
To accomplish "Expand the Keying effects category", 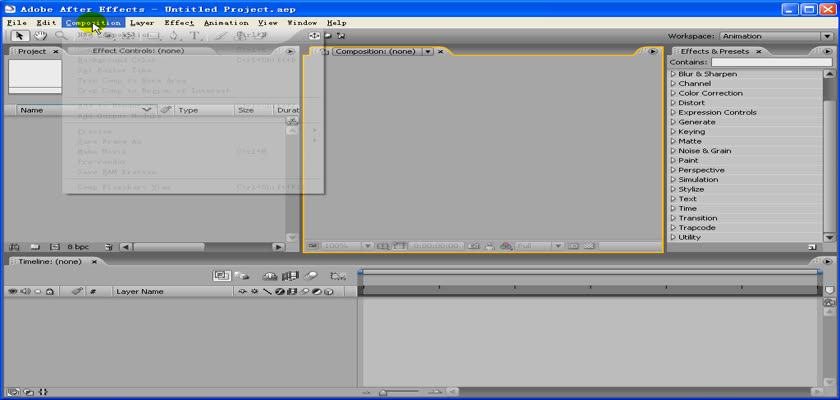I will (673, 132).
